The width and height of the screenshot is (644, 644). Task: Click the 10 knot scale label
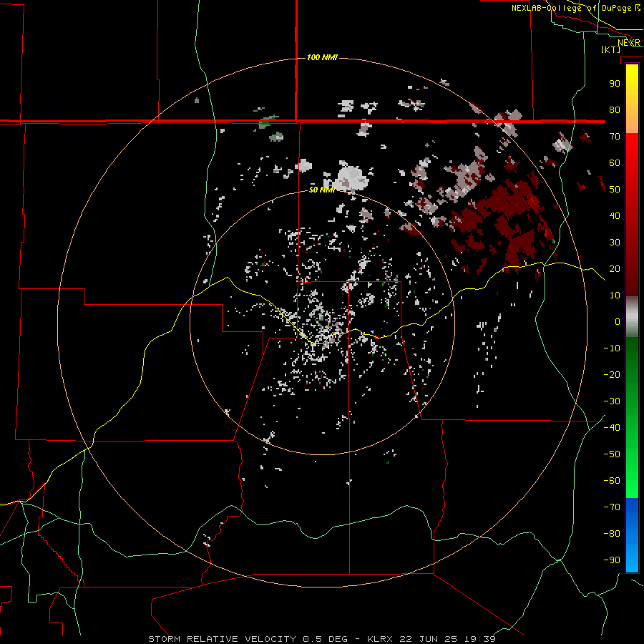pyautogui.click(x=615, y=296)
